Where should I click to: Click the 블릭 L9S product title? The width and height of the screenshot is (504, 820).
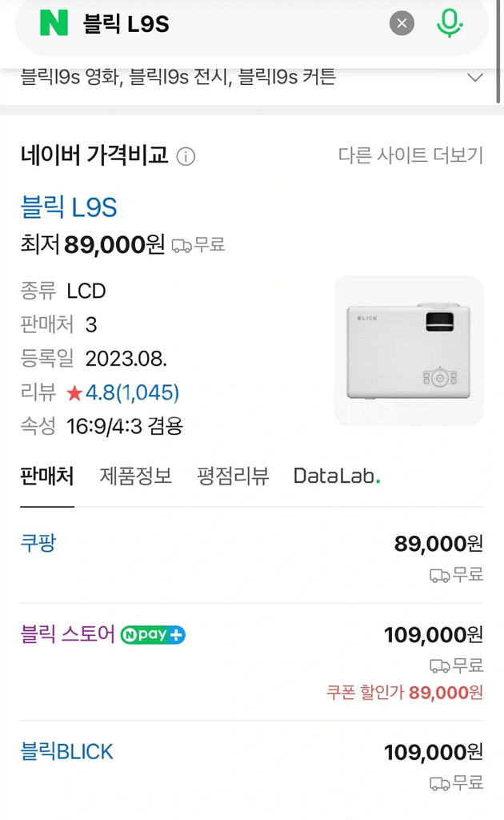[x=69, y=207]
